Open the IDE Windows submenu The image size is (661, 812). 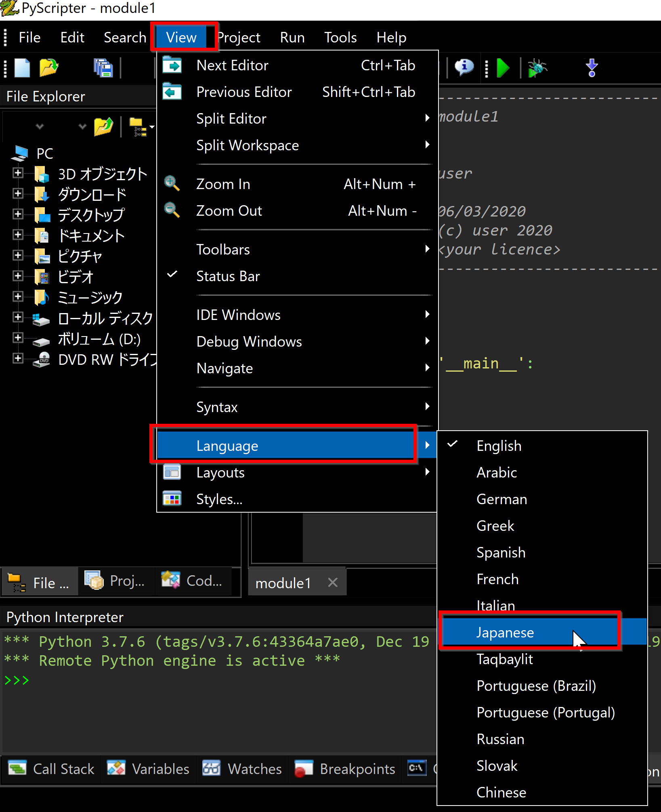297,315
